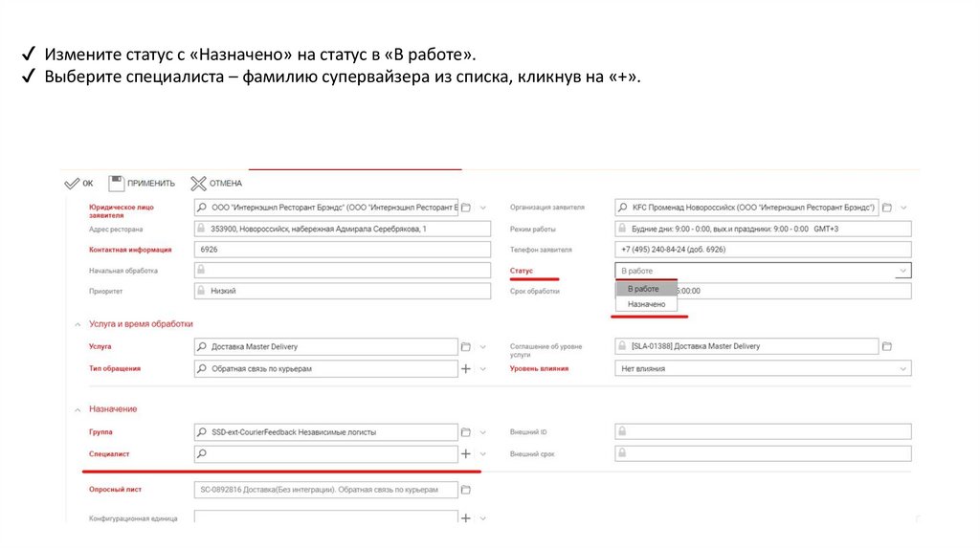The width and height of the screenshot is (980, 549).
Task: Click search icon in Услуга field
Action: pos(201,346)
